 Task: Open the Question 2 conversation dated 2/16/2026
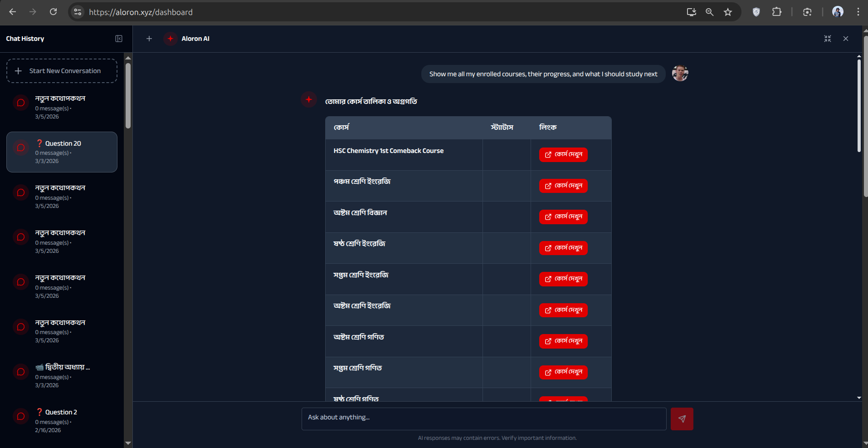62,421
